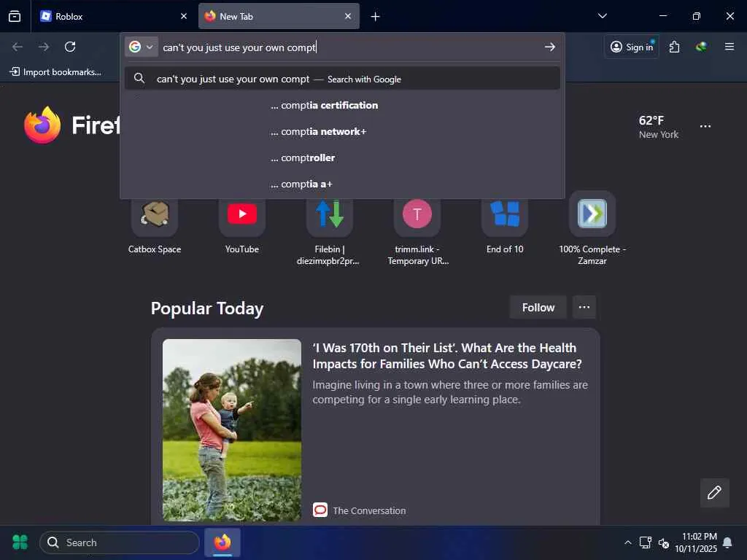Screen dimensions: 747x560
Task: Open the Extensions puzzle icon
Action: 674,47
